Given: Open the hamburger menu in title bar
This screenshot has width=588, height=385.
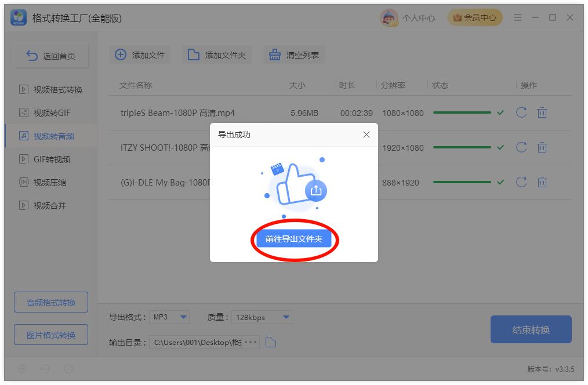Looking at the screenshot, I should pos(517,17).
